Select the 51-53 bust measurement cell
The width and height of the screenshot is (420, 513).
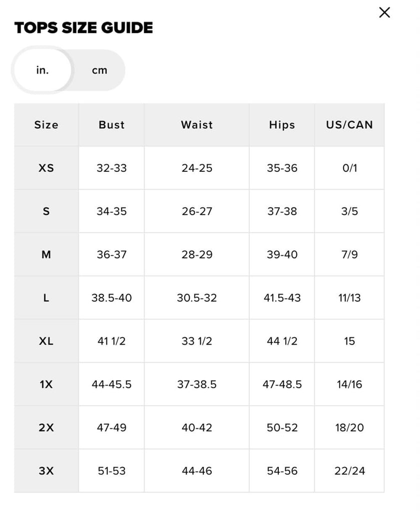pyautogui.click(x=111, y=470)
